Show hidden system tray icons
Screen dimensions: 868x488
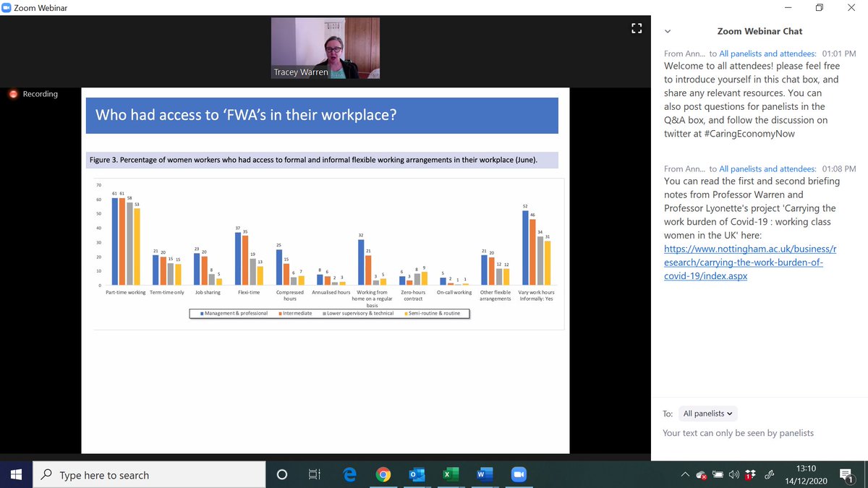[x=685, y=475]
